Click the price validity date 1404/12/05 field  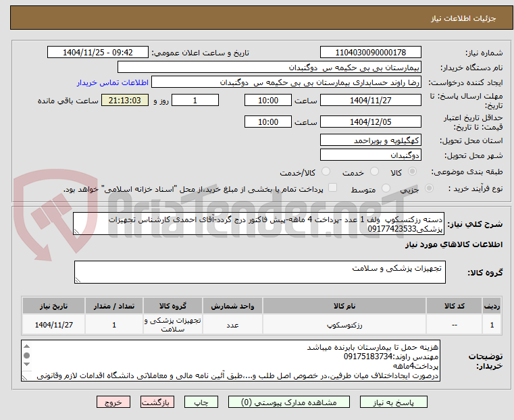(x=370, y=122)
